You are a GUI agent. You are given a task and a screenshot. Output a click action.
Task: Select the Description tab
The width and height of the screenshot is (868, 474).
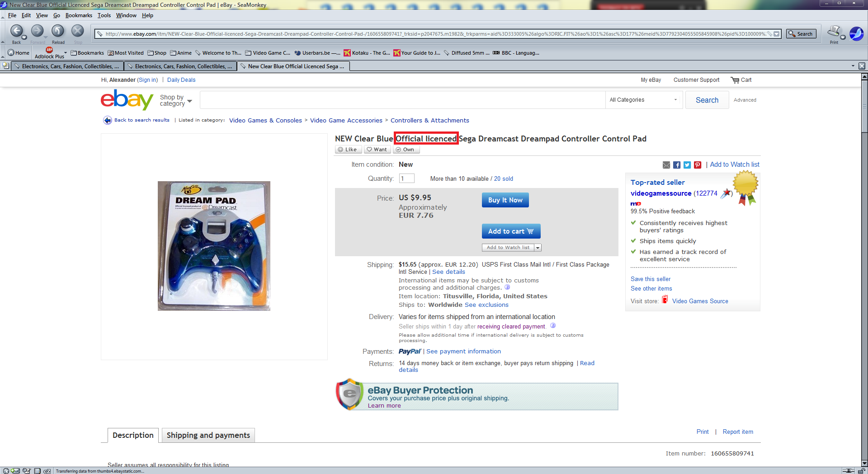pyautogui.click(x=133, y=435)
